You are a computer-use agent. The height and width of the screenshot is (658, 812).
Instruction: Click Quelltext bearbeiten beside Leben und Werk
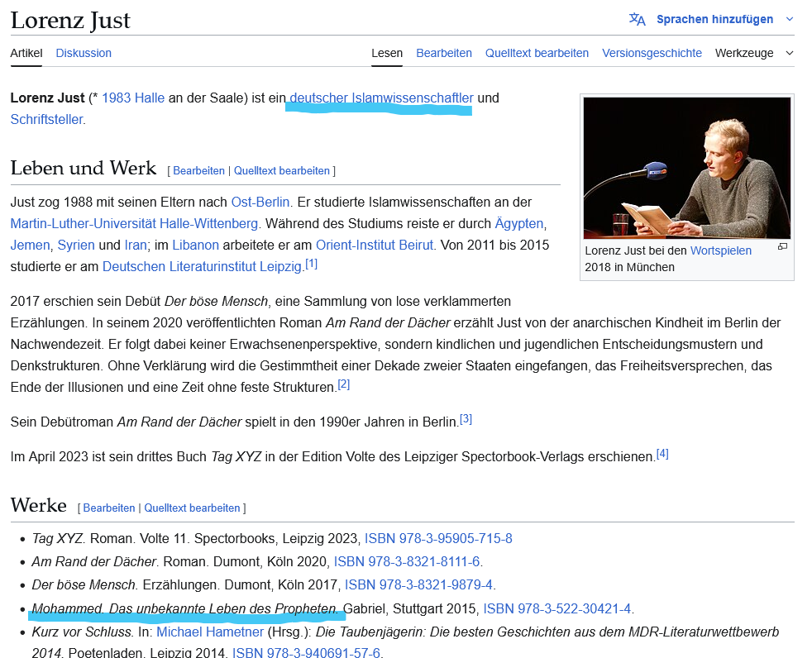point(282,171)
